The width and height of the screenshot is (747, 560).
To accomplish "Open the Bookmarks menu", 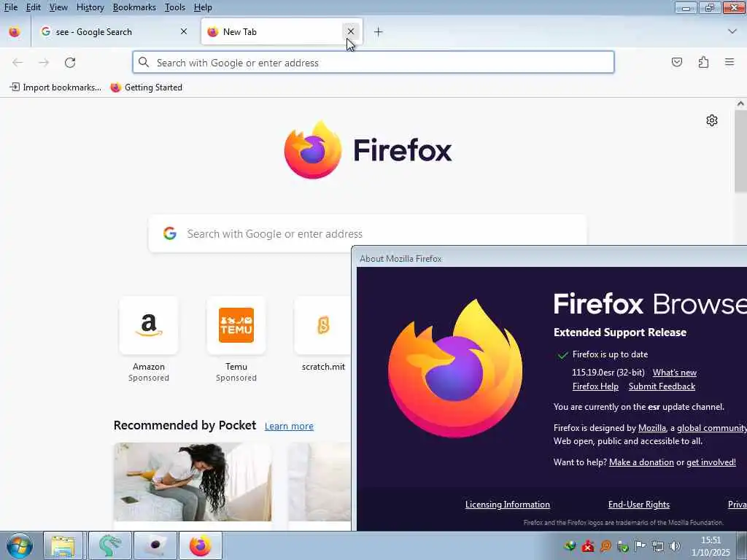I will (x=134, y=7).
